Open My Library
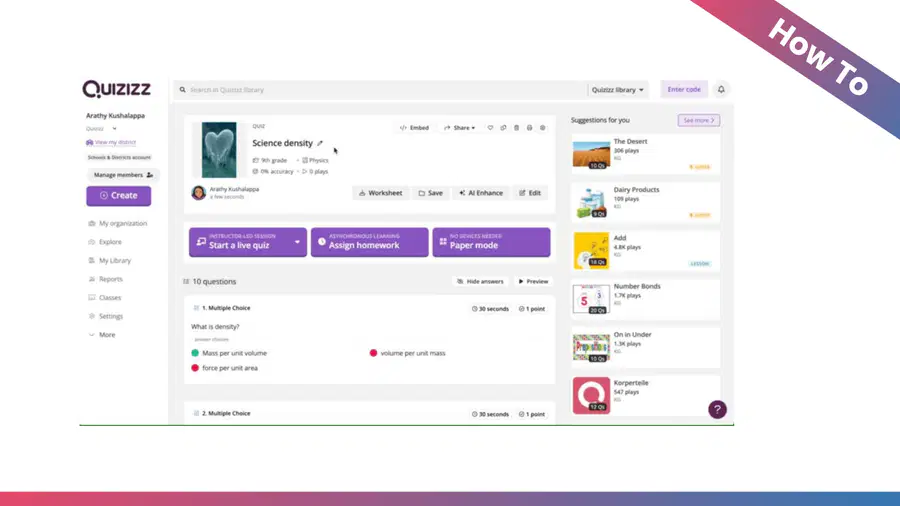900x506 pixels. pos(110,260)
